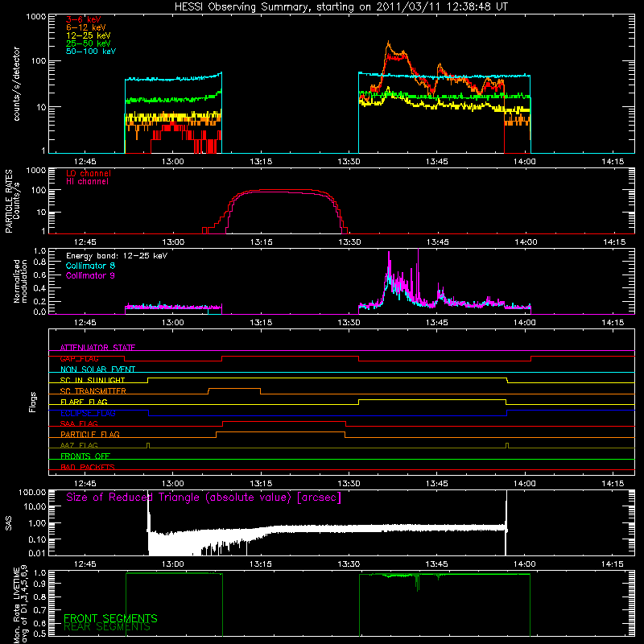Click the 0.8 tick on the modulation axis
644x644 pixels.
[x=39, y=262]
